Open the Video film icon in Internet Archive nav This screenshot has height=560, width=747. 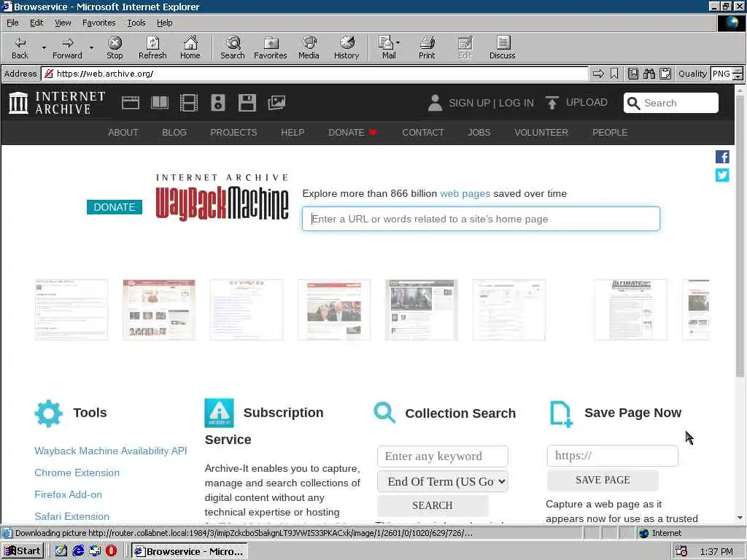coord(189,103)
